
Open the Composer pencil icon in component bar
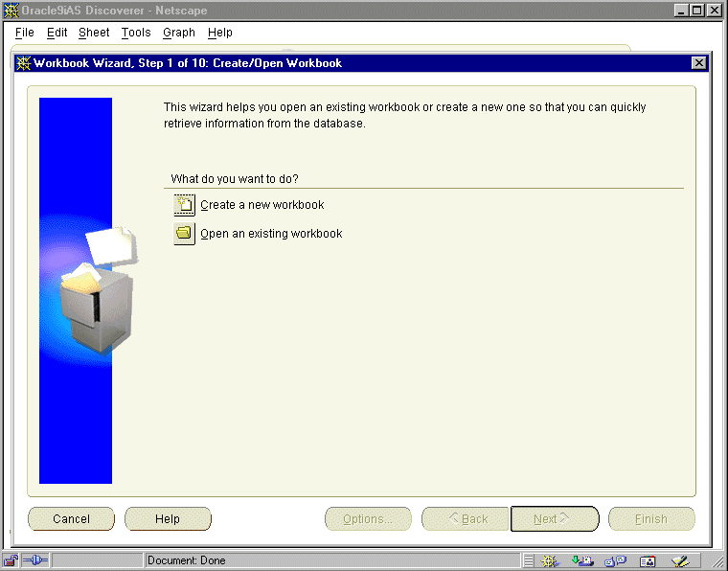tap(680, 561)
